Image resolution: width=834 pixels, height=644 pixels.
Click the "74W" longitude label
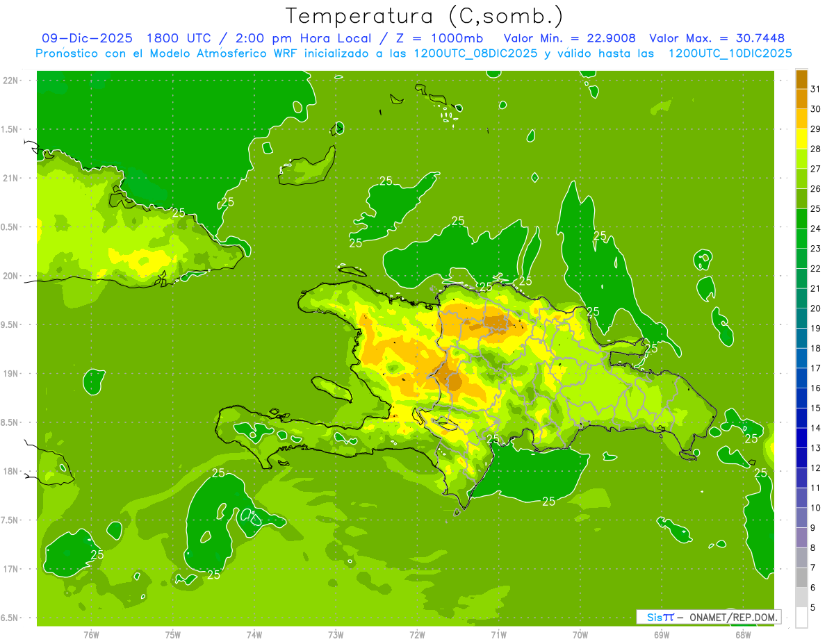coord(254,634)
